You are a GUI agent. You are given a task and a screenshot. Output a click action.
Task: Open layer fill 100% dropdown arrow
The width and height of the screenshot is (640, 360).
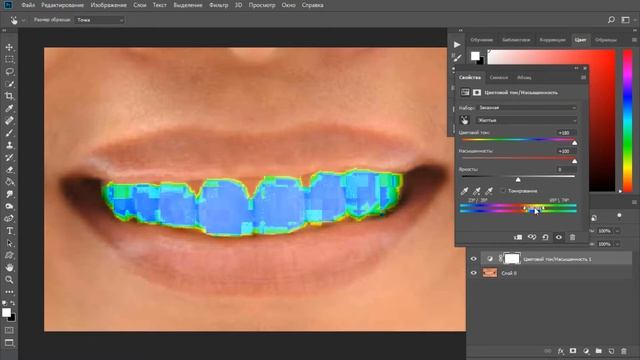pyautogui.click(x=617, y=244)
